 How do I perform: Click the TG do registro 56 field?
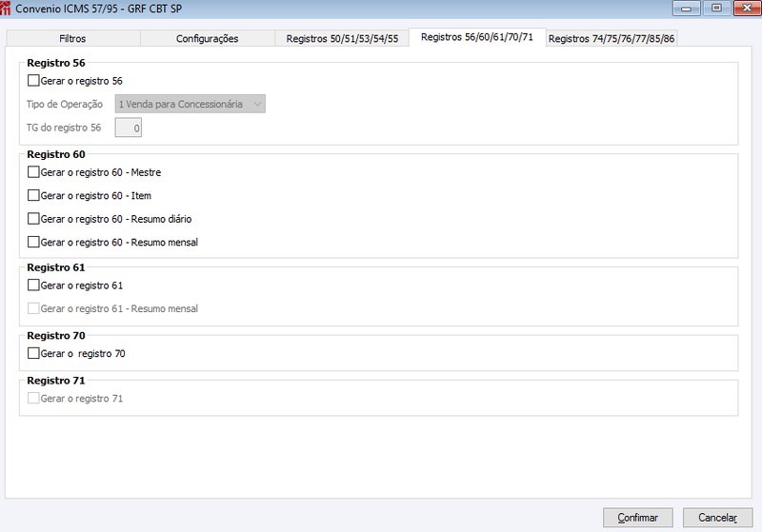point(129,128)
